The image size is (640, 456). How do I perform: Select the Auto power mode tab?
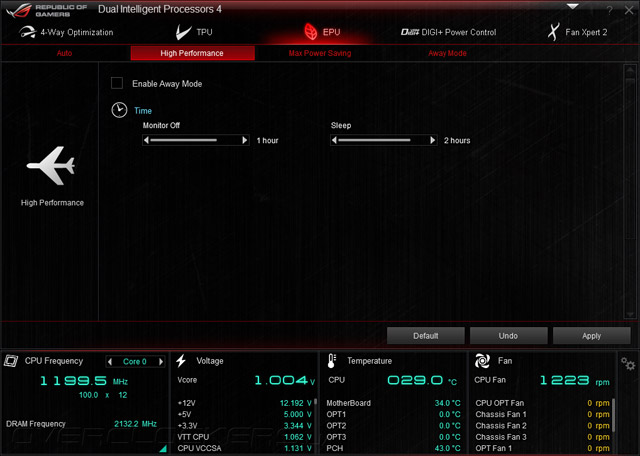click(64, 53)
